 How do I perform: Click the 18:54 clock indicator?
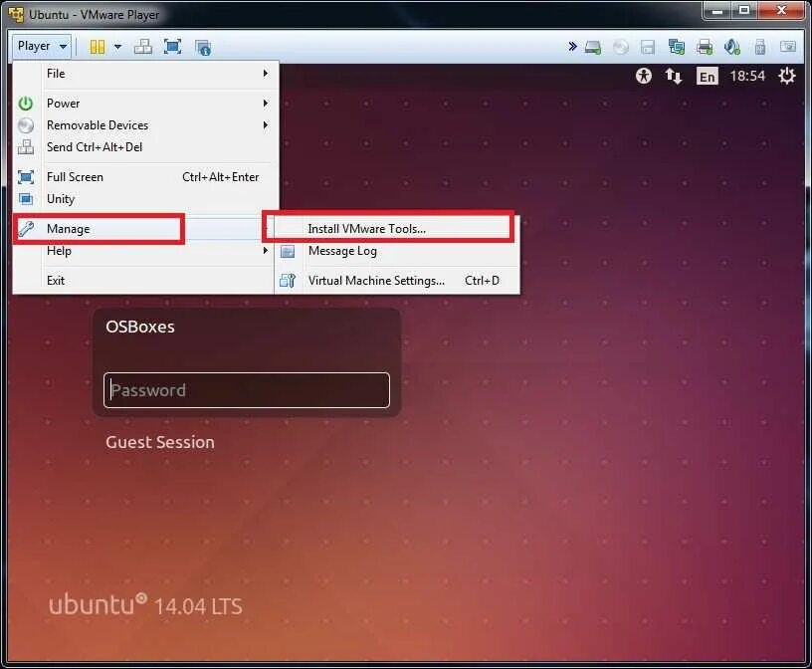747,77
